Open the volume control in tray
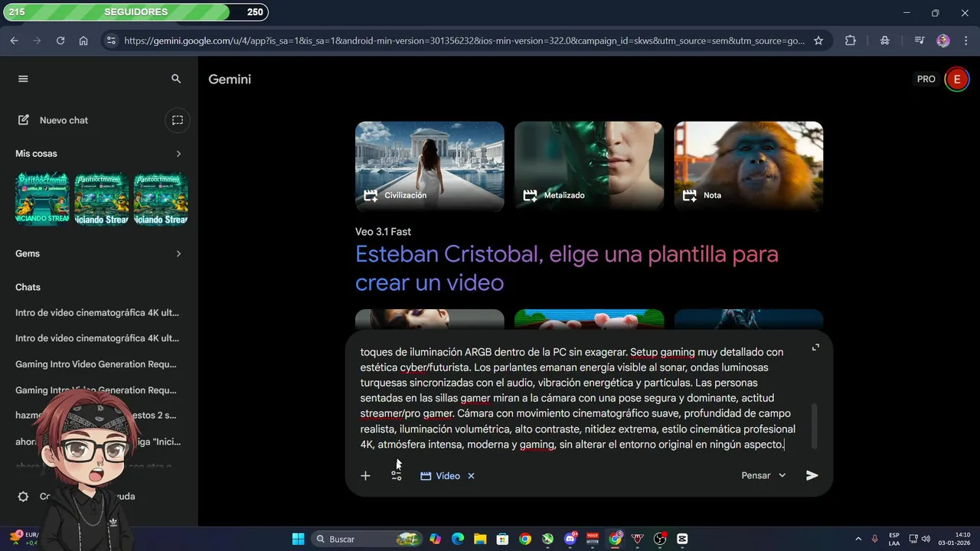980x551 pixels. [926, 539]
